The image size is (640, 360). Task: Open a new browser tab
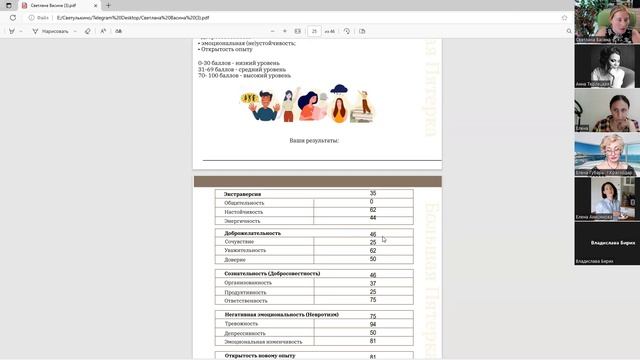point(108,6)
